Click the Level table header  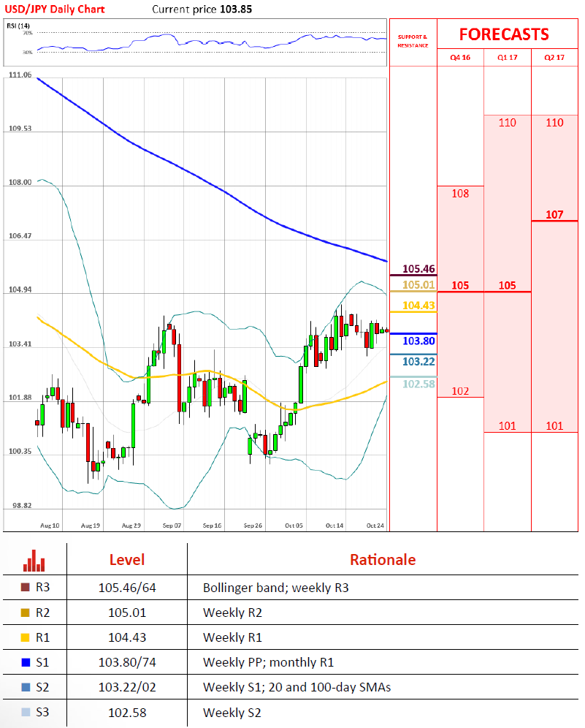pyautogui.click(x=127, y=560)
